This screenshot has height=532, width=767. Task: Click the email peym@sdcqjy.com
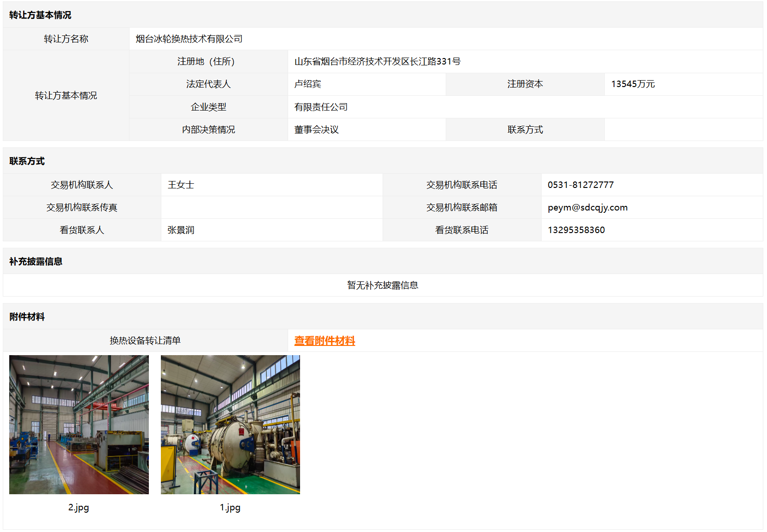click(587, 208)
